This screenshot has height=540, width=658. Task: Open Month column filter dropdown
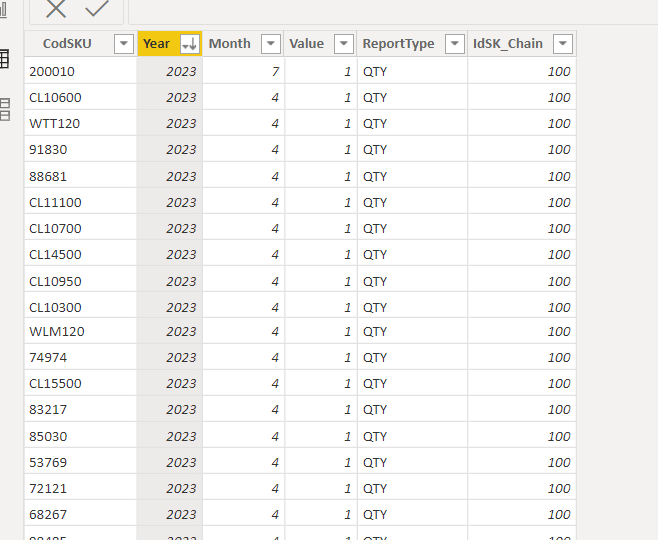click(271, 44)
